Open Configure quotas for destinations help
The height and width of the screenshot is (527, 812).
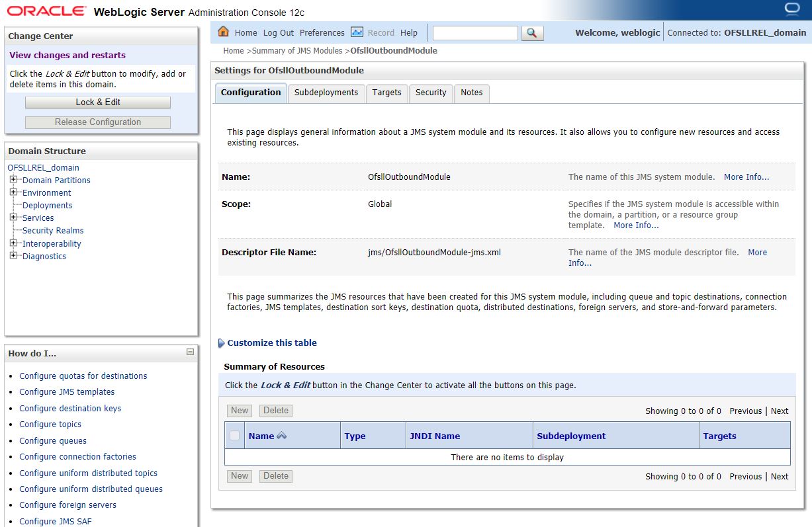(83, 376)
